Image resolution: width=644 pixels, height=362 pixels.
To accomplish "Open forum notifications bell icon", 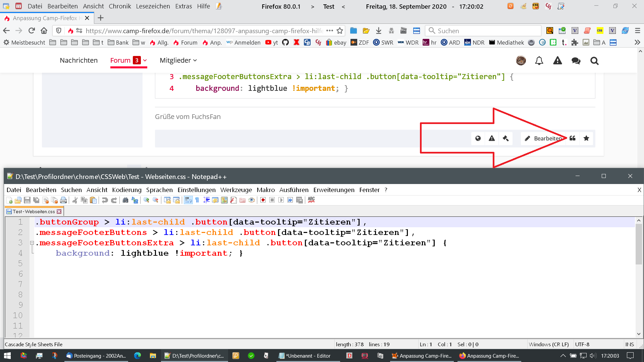I will click(539, 61).
